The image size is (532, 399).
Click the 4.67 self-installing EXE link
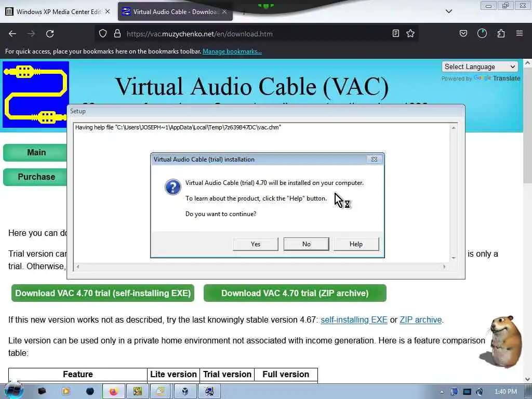pyautogui.click(x=354, y=320)
